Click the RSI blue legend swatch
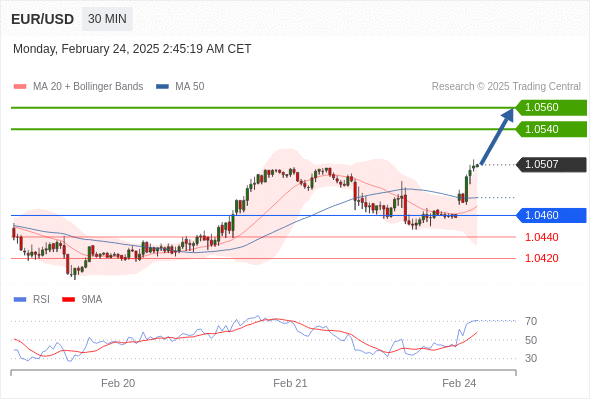 [x=20, y=300]
